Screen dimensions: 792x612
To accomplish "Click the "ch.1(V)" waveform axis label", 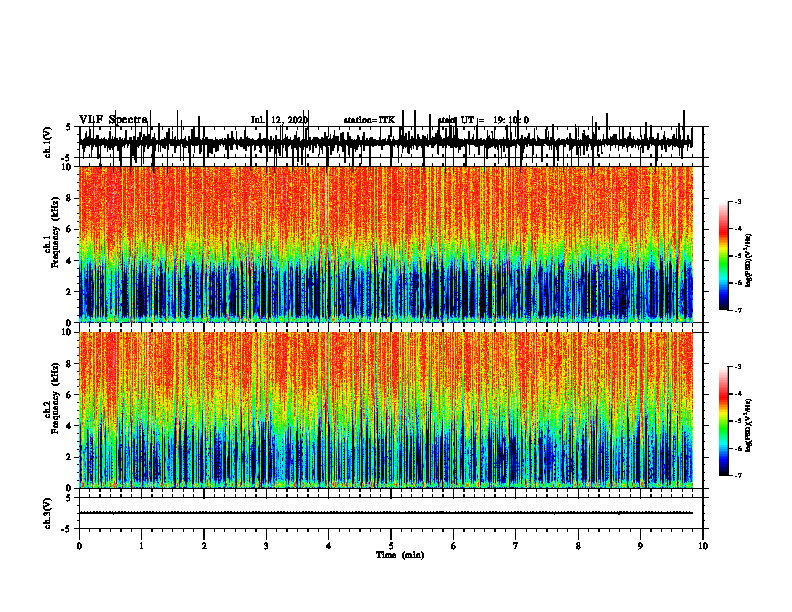I will [x=48, y=142].
